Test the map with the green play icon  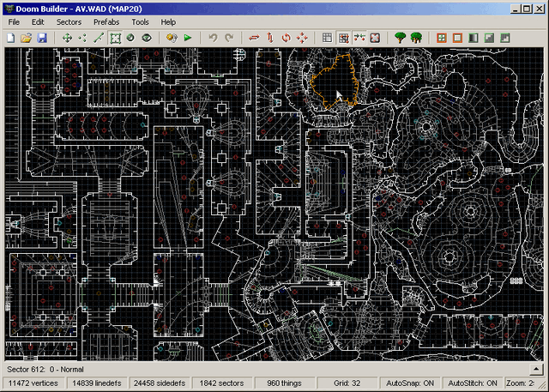pos(188,38)
